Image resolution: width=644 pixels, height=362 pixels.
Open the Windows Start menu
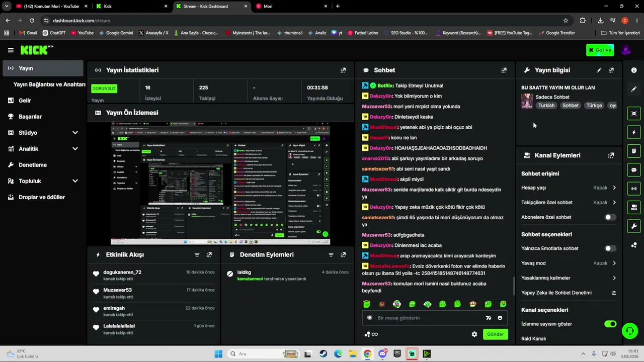pyautogui.click(x=218, y=354)
